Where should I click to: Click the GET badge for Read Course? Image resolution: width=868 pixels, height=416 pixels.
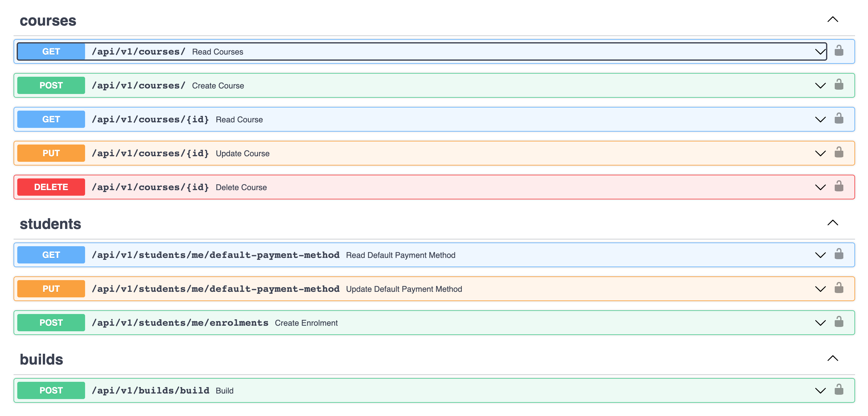(x=51, y=119)
